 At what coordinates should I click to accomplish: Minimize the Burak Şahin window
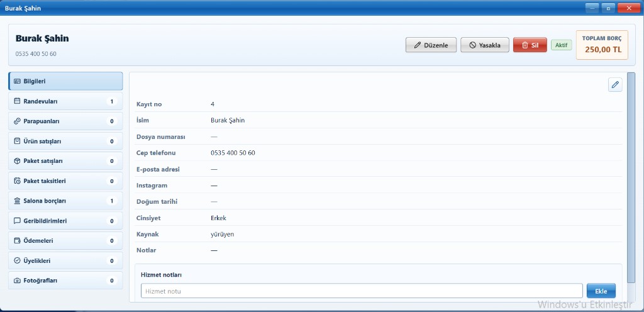pos(592,8)
